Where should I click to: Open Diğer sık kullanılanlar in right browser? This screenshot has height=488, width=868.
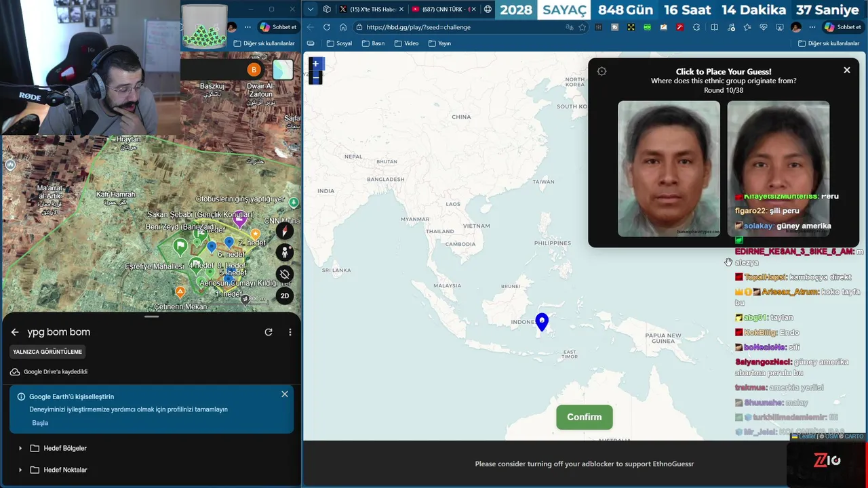[x=827, y=43]
